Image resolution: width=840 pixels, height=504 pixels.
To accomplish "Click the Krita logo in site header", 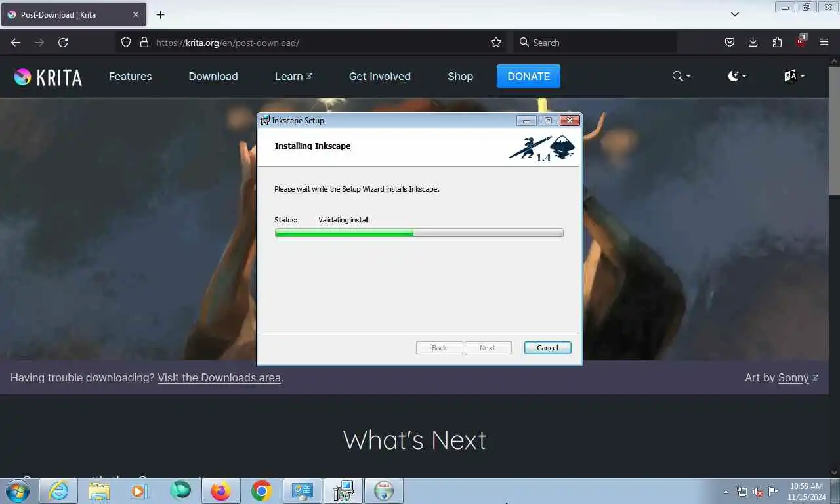I will (48, 77).
